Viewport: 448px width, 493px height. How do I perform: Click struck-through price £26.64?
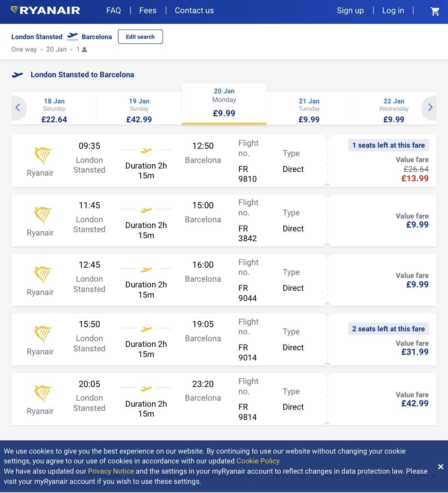(x=416, y=169)
